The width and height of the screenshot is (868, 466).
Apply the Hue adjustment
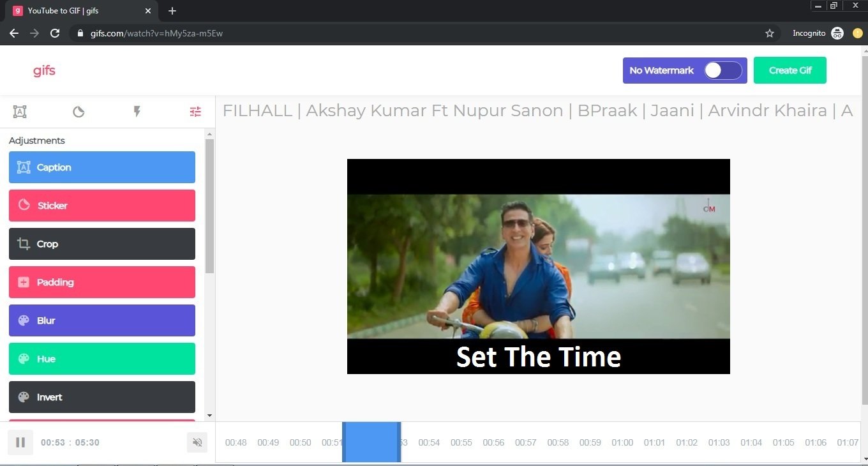tap(102, 359)
